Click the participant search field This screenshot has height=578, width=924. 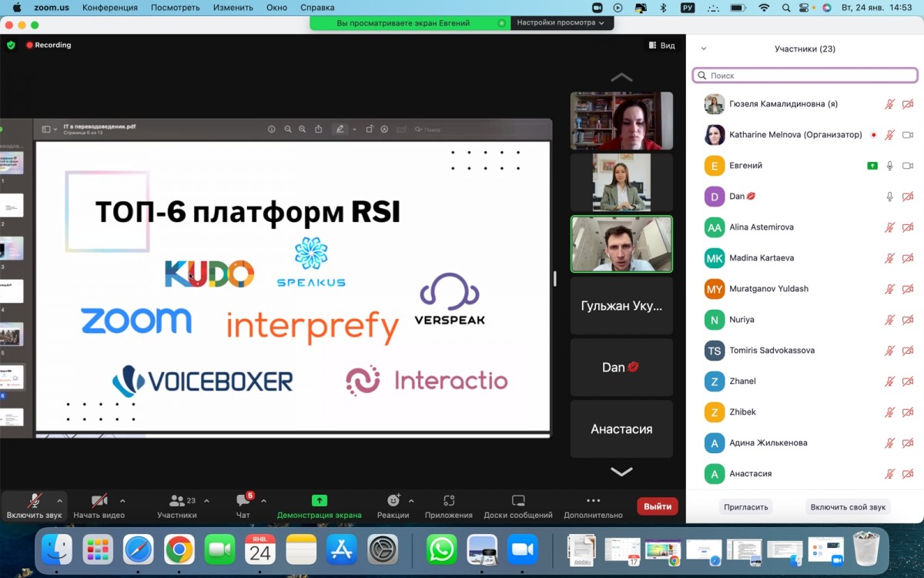point(805,76)
